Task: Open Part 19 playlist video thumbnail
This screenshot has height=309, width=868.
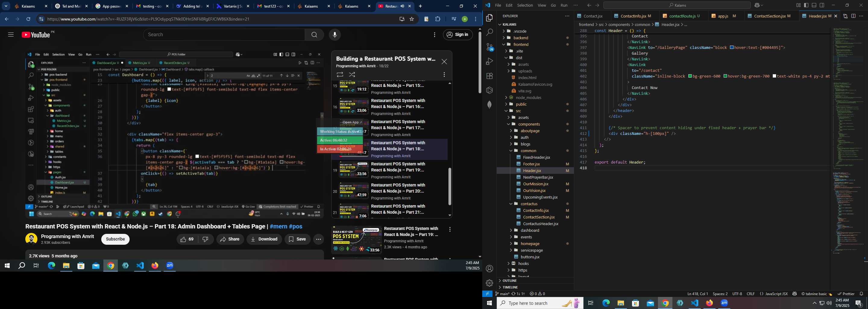Action: click(354, 170)
